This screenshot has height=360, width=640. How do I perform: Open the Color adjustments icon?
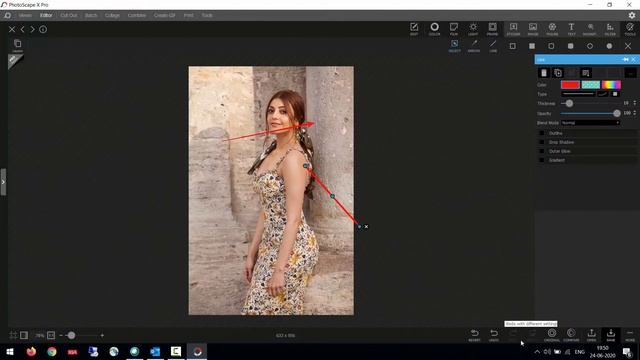pos(434,29)
